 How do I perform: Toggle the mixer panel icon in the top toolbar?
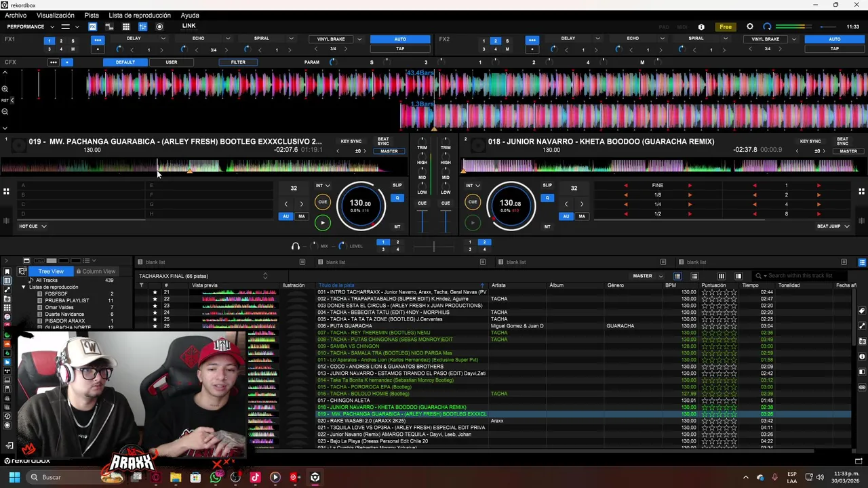tap(142, 26)
